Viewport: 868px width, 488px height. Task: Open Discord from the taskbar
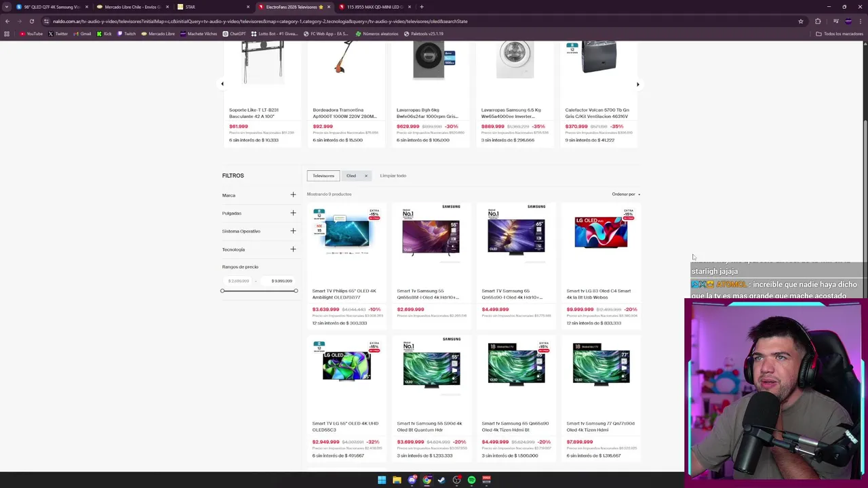coord(412,480)
